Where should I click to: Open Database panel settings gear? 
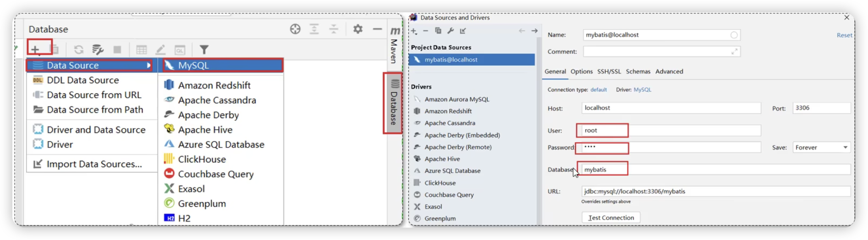(358, 29)
